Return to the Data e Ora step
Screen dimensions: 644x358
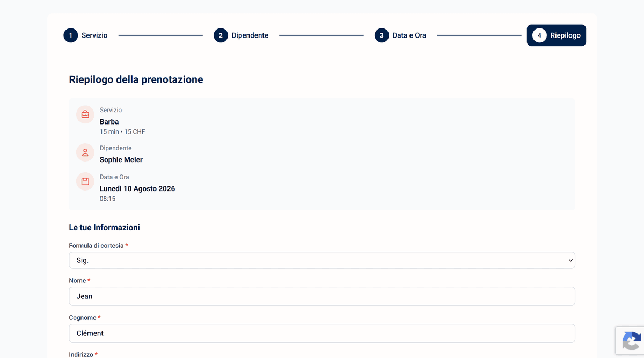coord(400,35)
